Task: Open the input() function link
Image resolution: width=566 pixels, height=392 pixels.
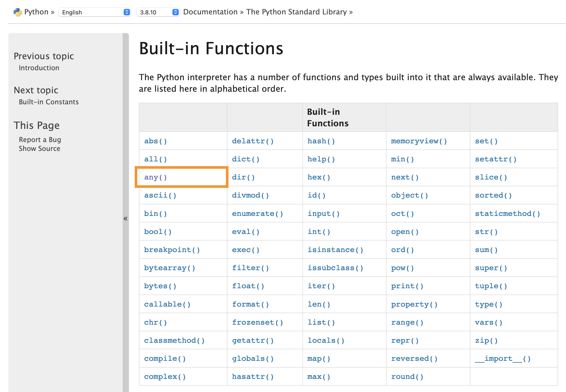Action: [324, 214]
